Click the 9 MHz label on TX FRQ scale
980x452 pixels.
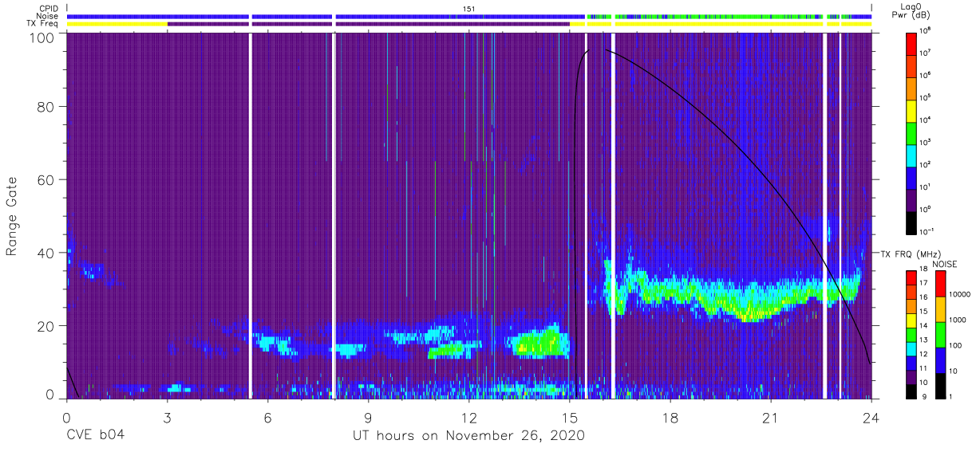(923, 396)
